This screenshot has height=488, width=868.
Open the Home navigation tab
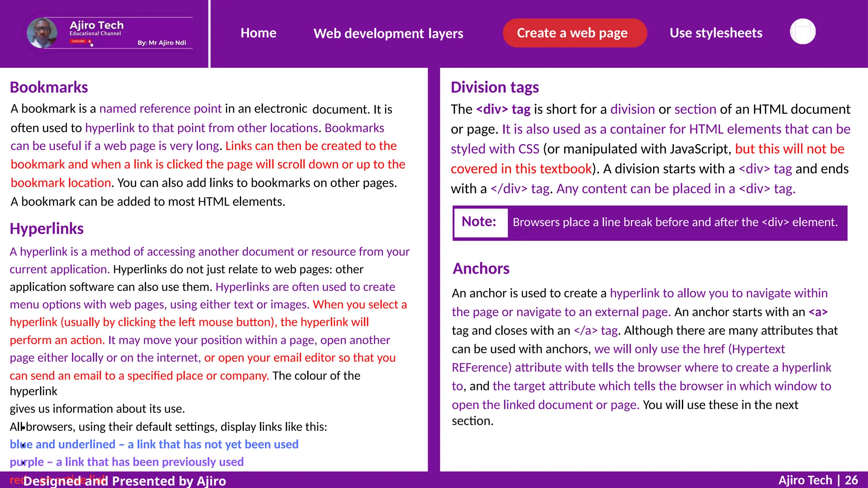pos(258,33)
